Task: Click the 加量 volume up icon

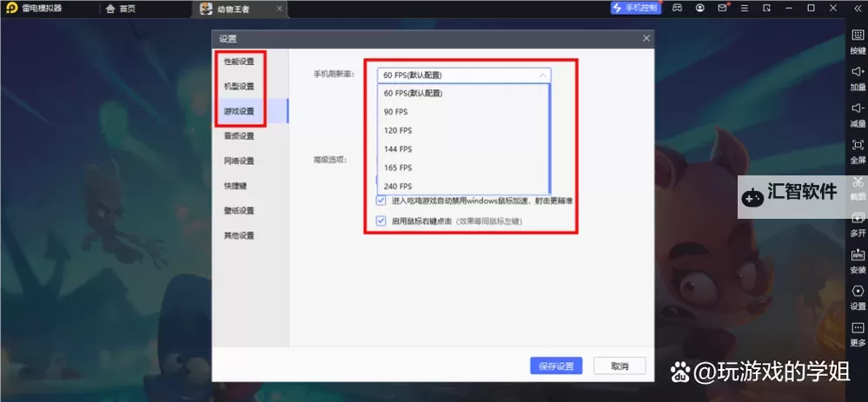Action: [858, 72]
